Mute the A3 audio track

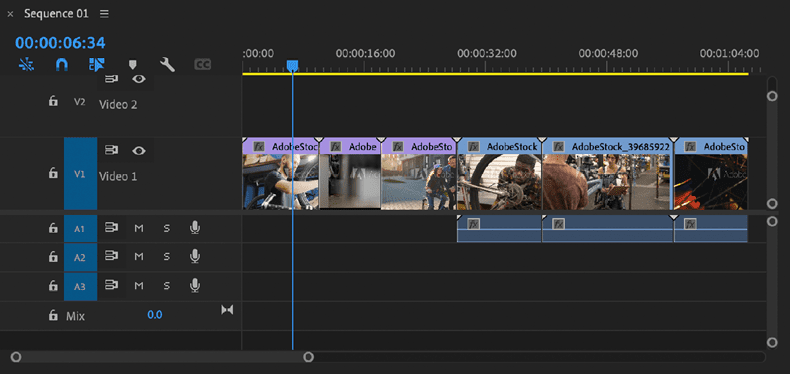(138, 286)
